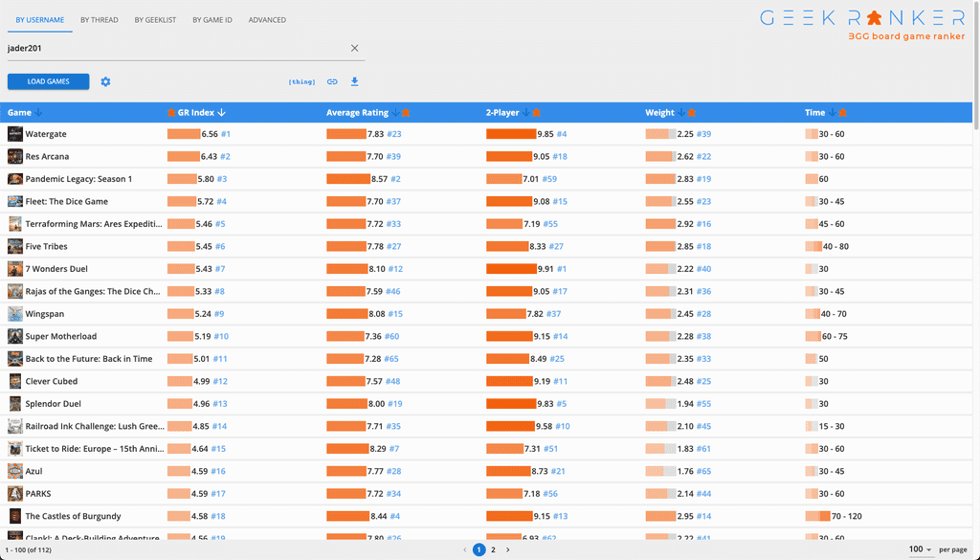Click Splendor Duel's 2-Player rank #5
The height and width of the screenshot is (560, 980).
click(561, 404)
